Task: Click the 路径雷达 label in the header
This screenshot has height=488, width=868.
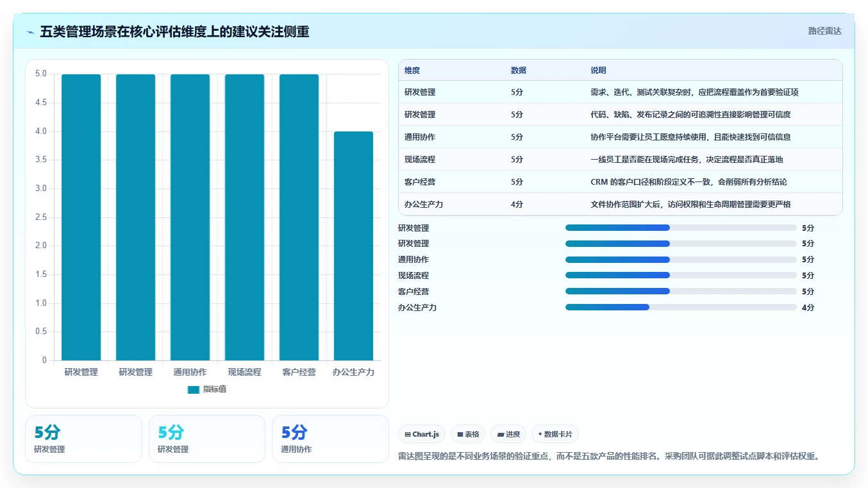Action: [824, 31]
